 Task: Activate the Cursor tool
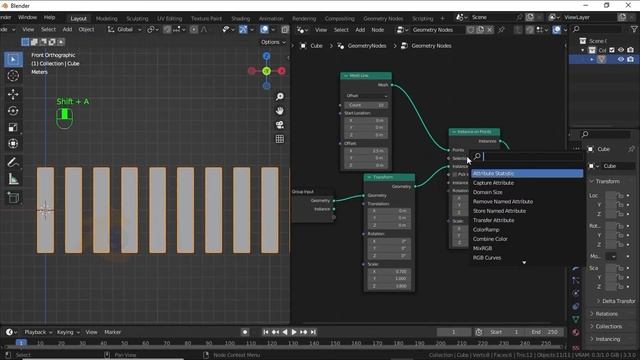click(13, 76)
